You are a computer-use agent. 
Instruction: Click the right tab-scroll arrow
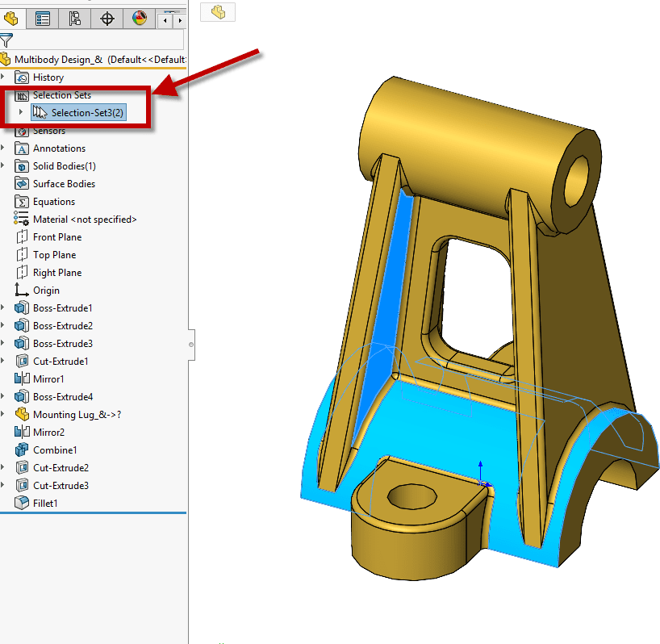click(180, 20)
